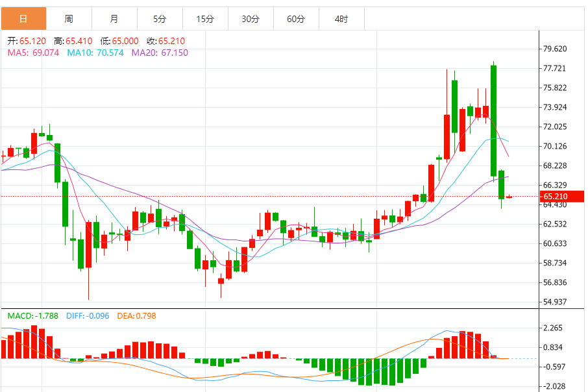This screenshot has height=392, width=588.
Task: Click the MA20: 67.150 indicator label
Action: (160, 53)
